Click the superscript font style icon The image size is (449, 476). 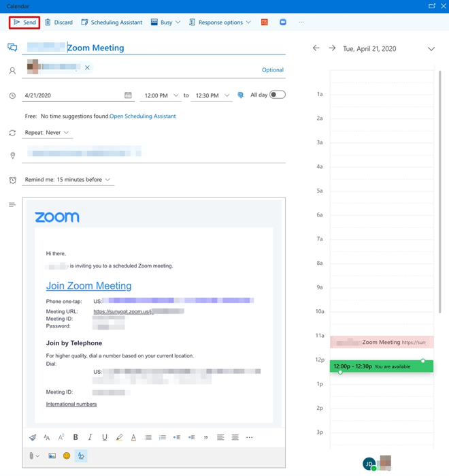(61, 437)
